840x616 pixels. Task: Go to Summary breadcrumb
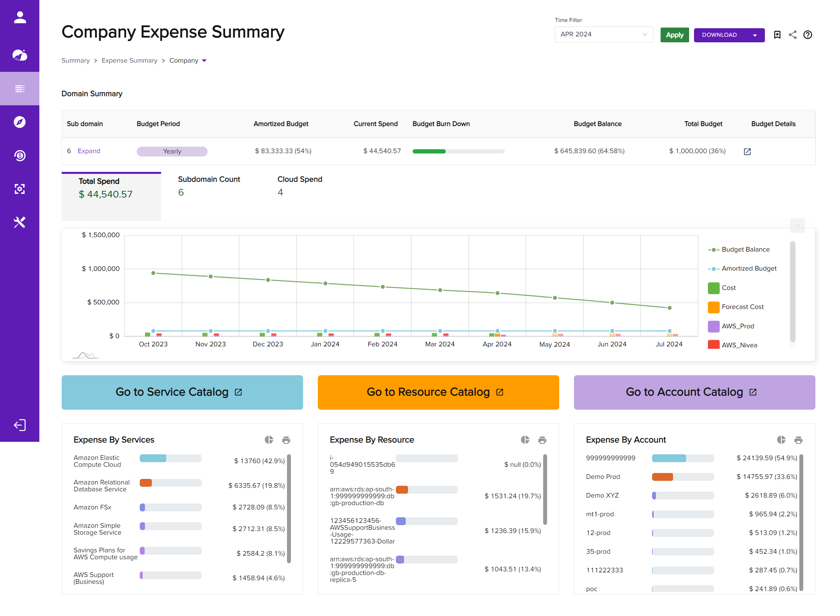[x=75, y=60]
